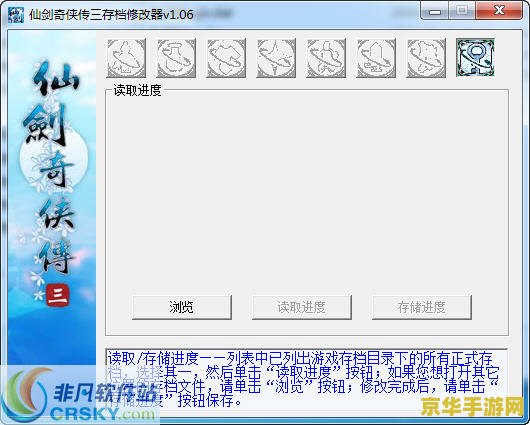Click the grayed-out potion bottle toolbar icon
The height and width of the screenshot is (425, 530).
tap(176, 58)
